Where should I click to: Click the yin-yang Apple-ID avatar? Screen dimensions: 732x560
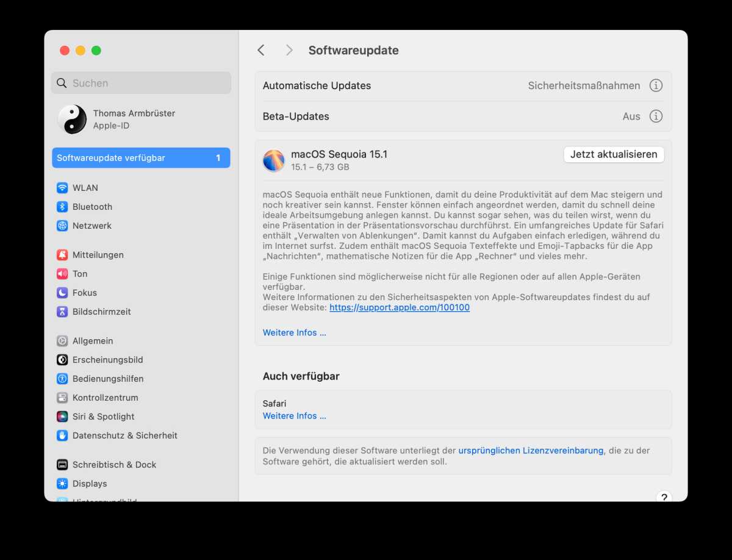click(72, 119)
